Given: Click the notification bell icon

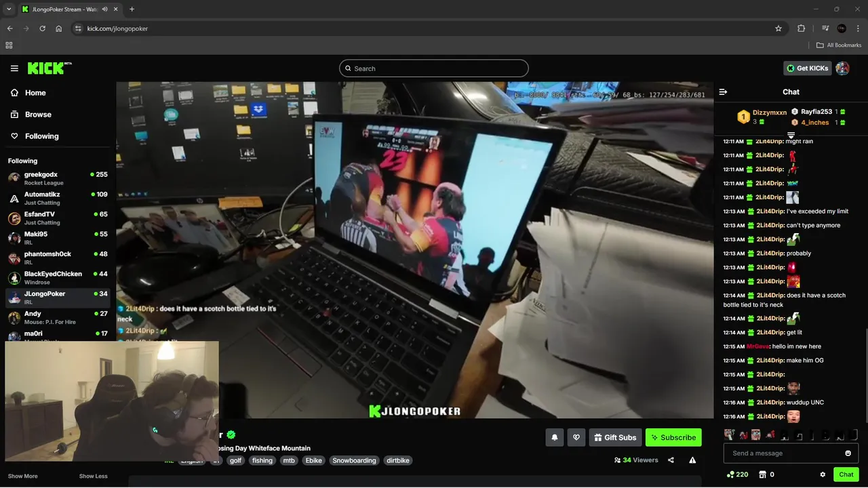Looking at the screenshot, I should pyautogui.click(x=554, y=438).
